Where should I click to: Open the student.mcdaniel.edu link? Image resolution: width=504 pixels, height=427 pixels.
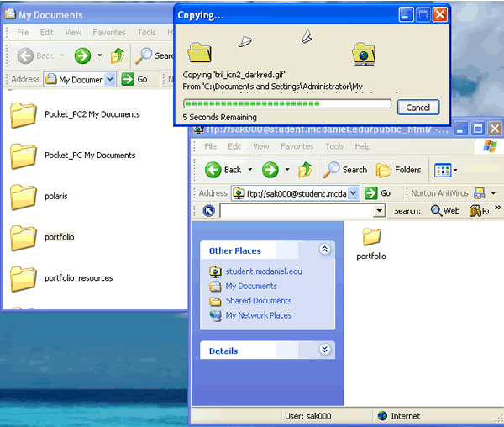pos(263,271)
